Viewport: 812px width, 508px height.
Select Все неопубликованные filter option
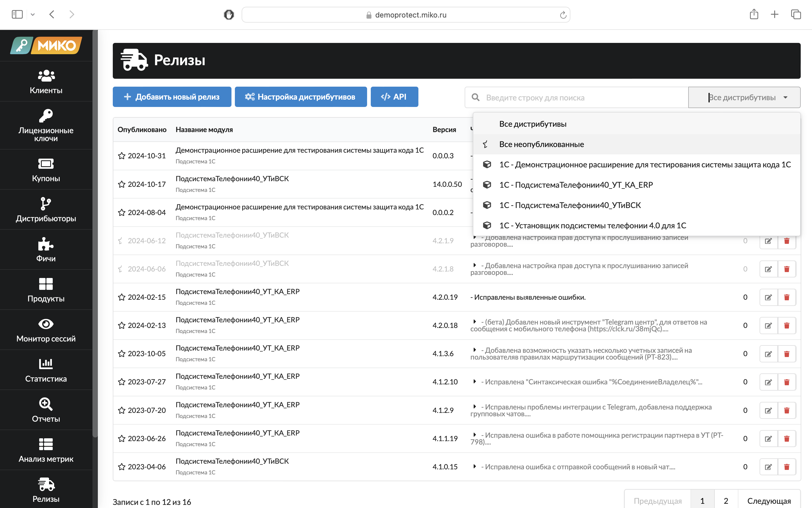coord(637,144)
